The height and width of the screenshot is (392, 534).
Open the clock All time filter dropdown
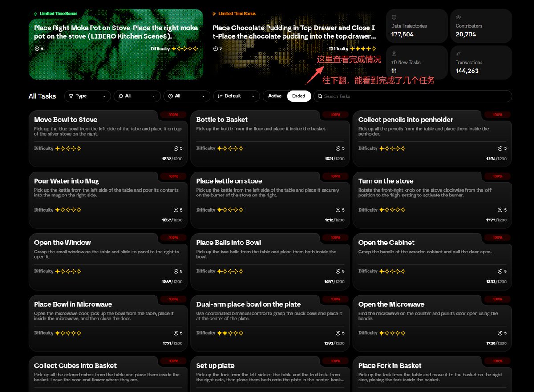tap(186, 96)
